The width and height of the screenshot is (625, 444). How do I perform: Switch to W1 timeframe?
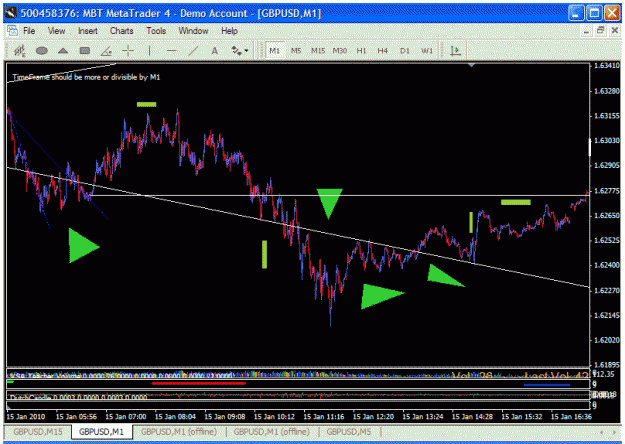tap(427, 51)
